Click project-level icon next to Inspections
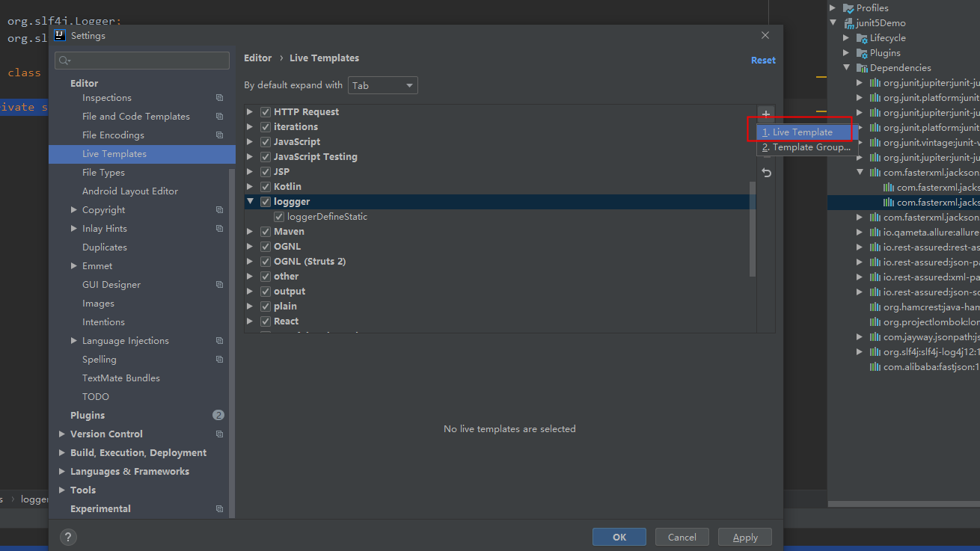Viewport: 980px width, 551px height. (219, 98)
